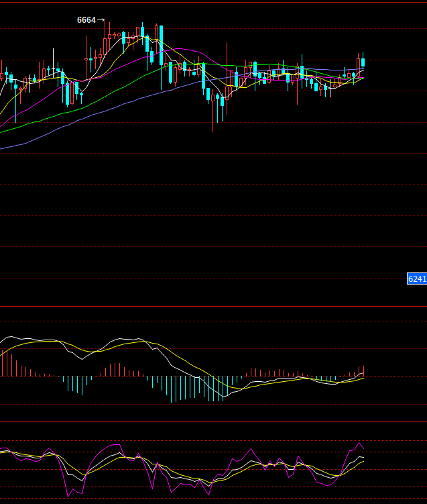The image size is (427, 504).
Task: Click the 6664 high price label
Action: (86, 20)
